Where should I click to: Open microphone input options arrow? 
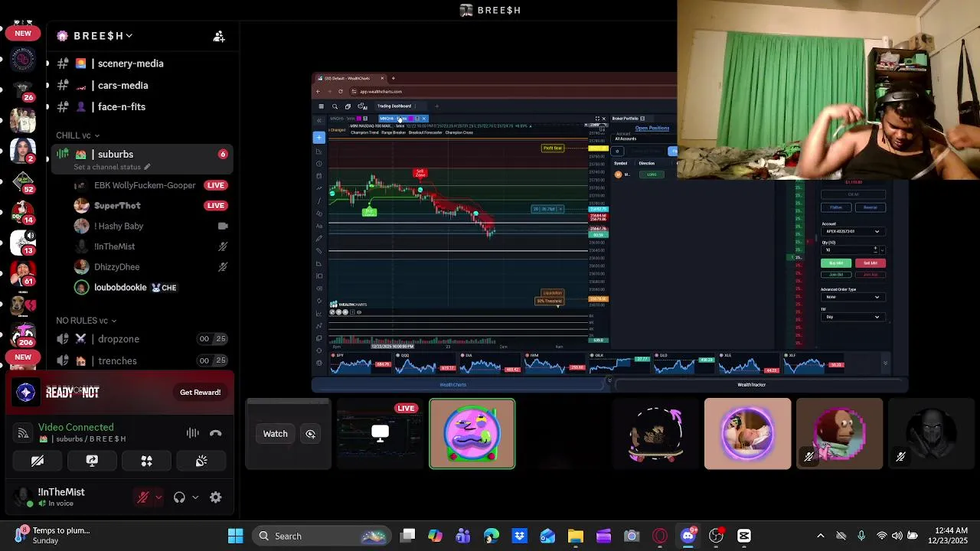point(158,497)
